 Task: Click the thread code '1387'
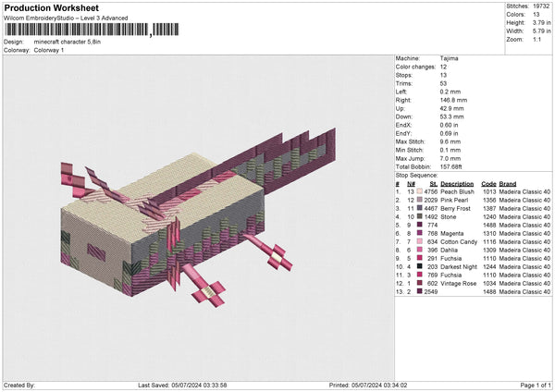click(489, 208)
